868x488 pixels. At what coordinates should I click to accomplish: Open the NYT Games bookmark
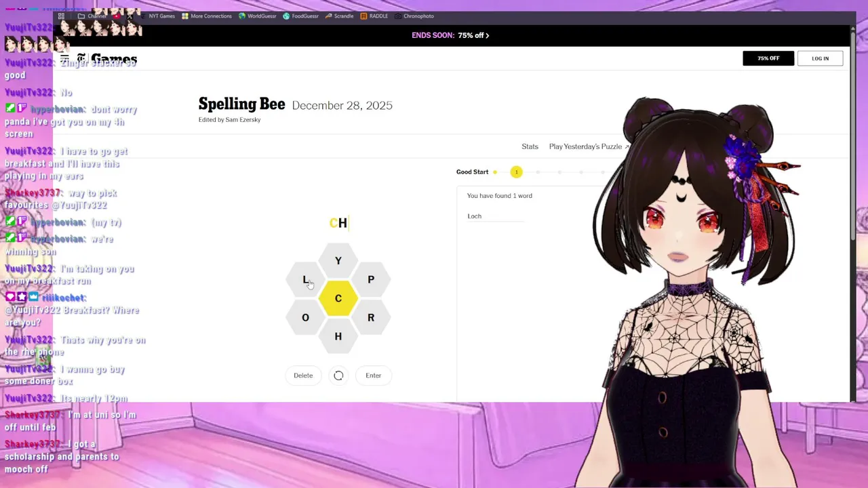tap(157, 16)
